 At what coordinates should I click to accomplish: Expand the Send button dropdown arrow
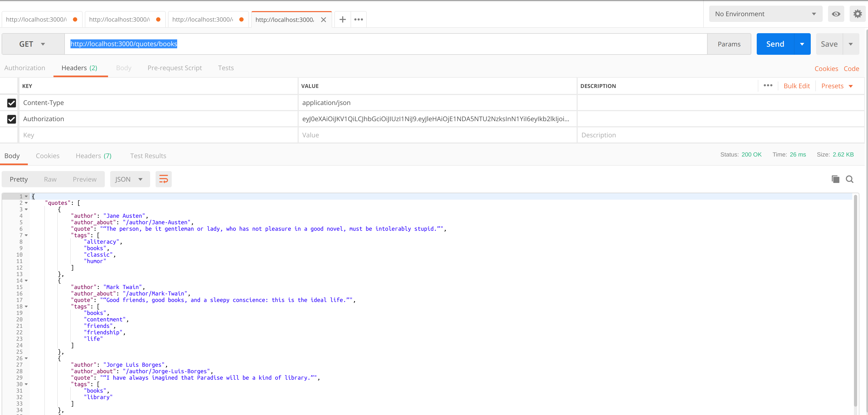coord(802,44)
